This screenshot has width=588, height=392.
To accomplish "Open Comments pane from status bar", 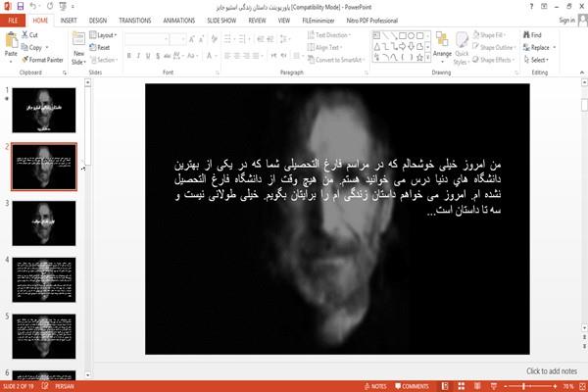I will [x=412, y=386].
